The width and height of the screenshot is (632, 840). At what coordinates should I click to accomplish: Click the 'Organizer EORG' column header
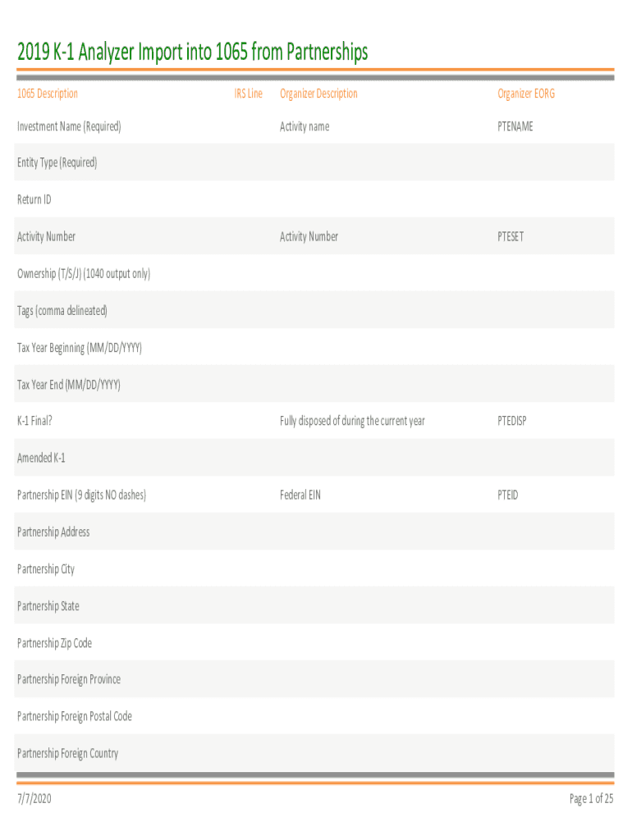526,94
